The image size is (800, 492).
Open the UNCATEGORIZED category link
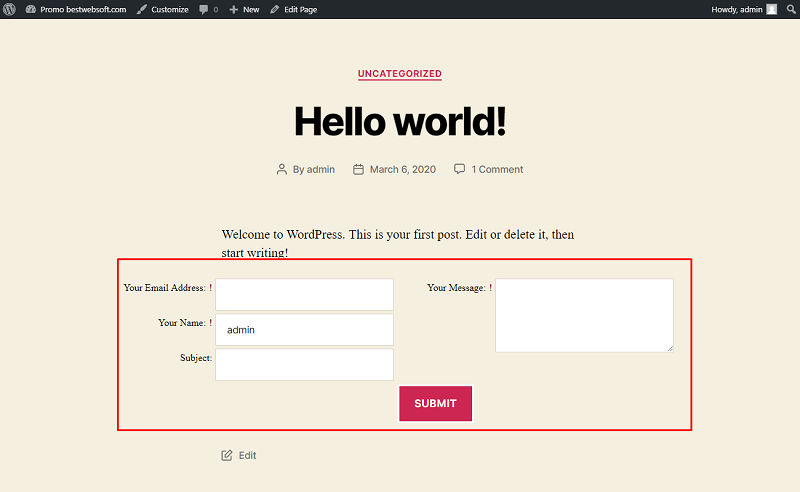tap(399, 73)
